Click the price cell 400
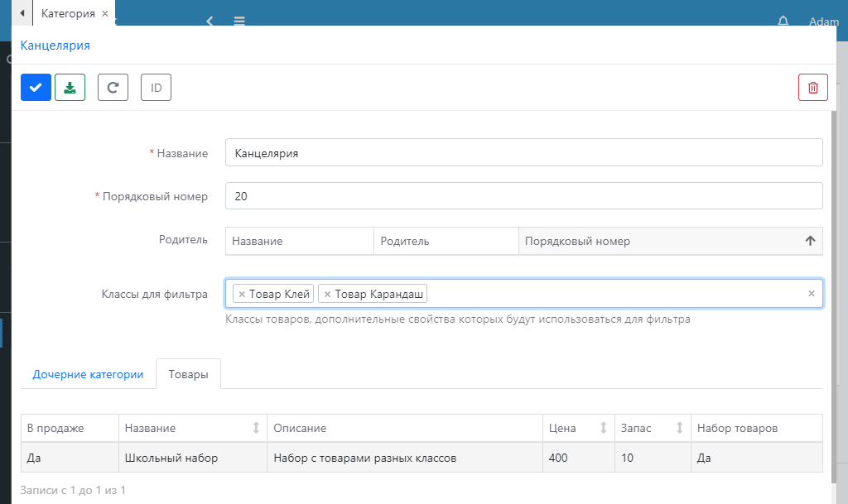 579,458
